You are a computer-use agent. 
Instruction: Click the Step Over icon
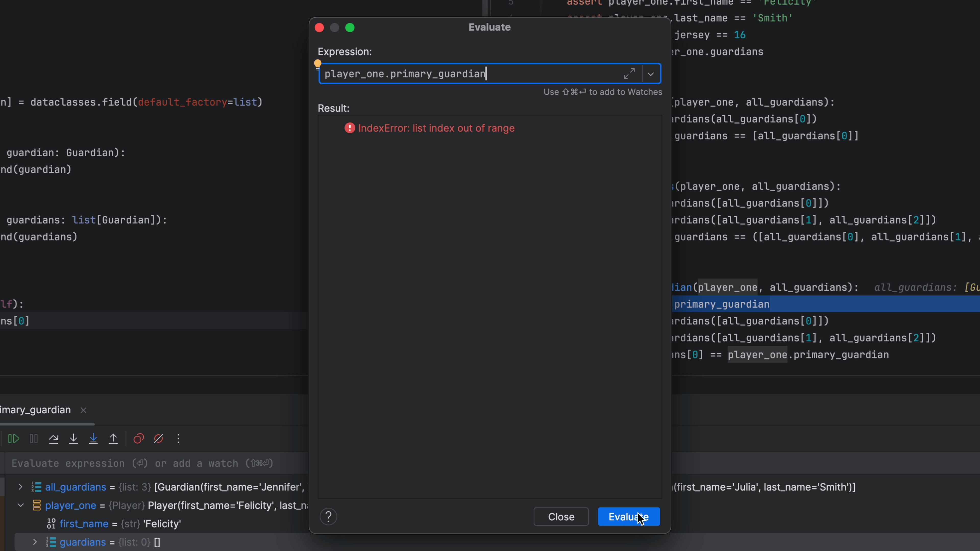pos(54,439)
